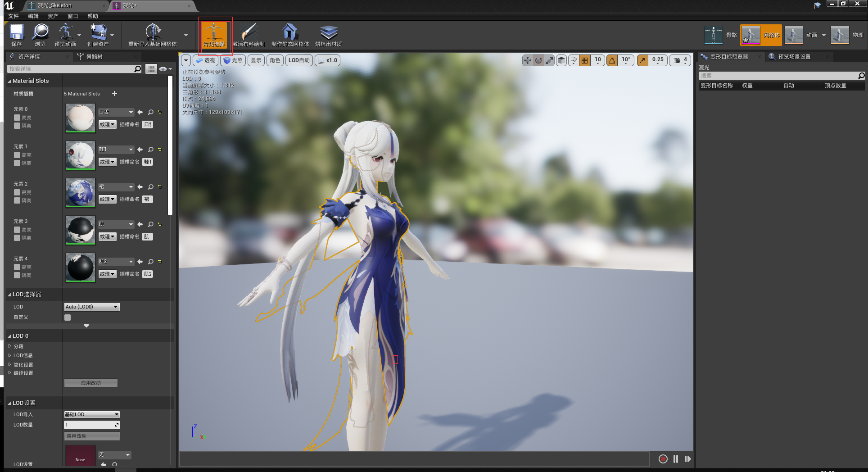
Task: Expand the LOD信息 section
Action: [9, 355]
